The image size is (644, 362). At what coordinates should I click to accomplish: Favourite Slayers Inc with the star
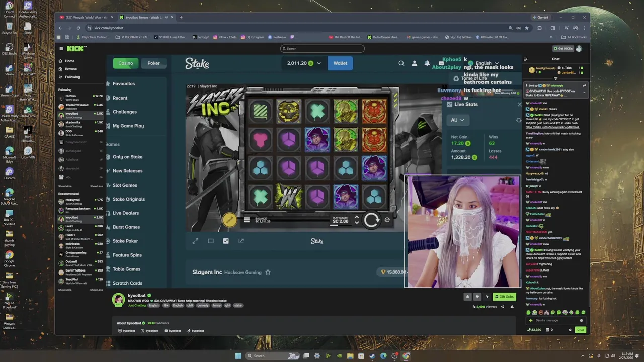coord(268,272)
